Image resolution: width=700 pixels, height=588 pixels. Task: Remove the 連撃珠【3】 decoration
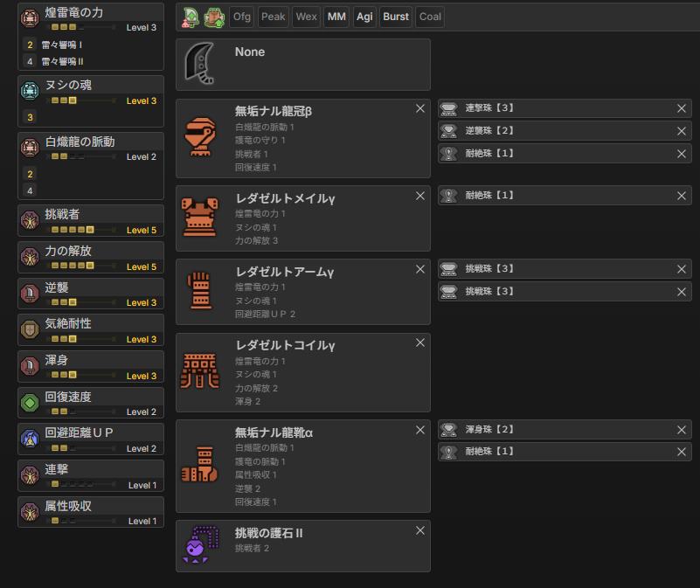(x=682, y=108)
